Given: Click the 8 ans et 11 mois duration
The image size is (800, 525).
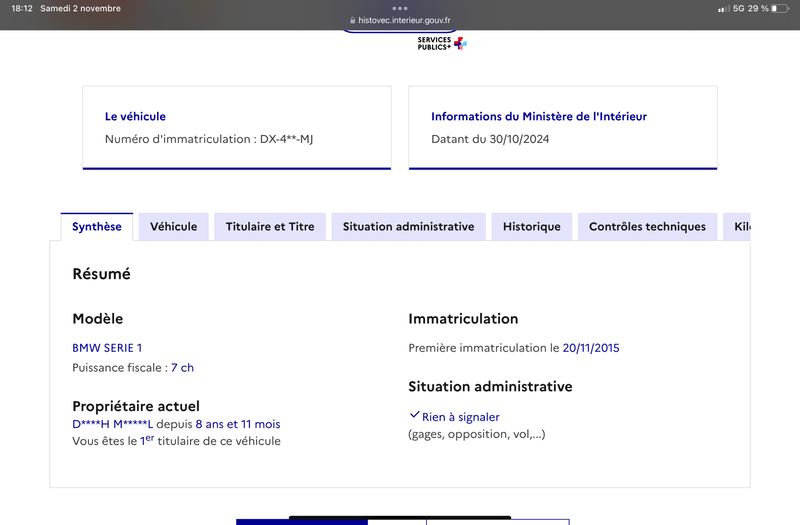Looking at the screenshot, I should [238, 424].
